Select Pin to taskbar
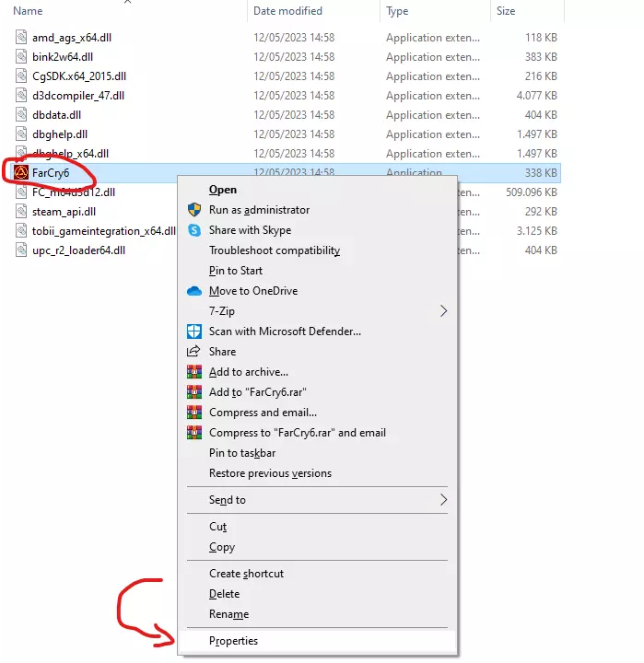 coord(317,453)
